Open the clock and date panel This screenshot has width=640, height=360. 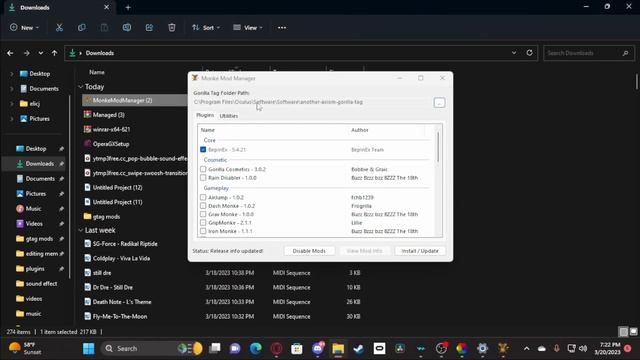[607, 349]
